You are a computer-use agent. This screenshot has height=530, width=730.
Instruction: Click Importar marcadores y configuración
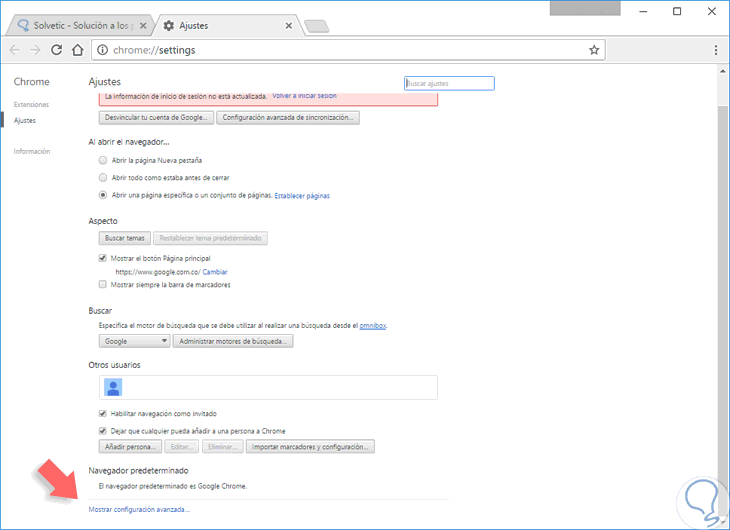pos(310,447)
